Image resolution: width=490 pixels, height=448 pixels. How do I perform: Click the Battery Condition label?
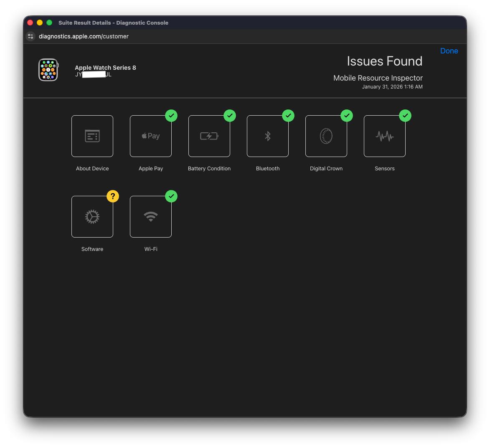click(x=209, y=168)
